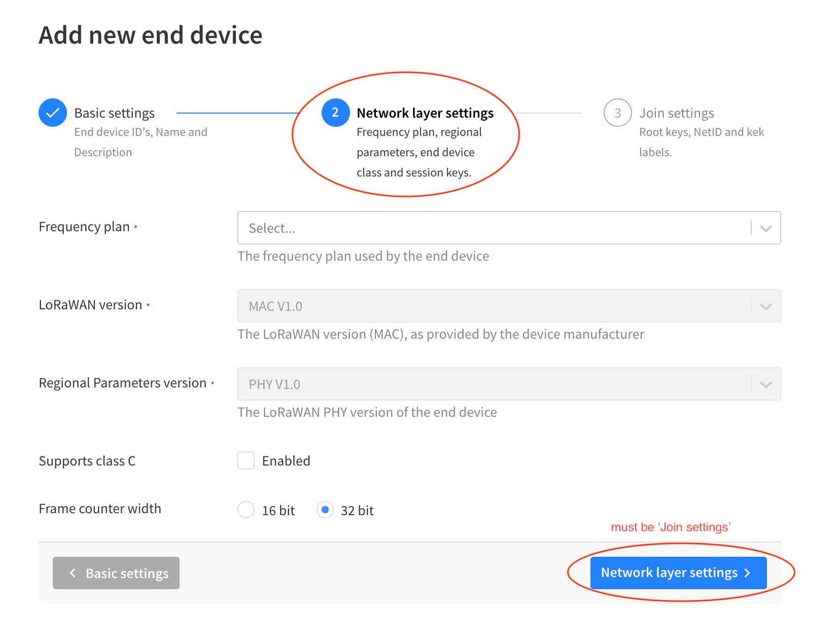Enable the Supports class C checkbox

pos(246,460)
